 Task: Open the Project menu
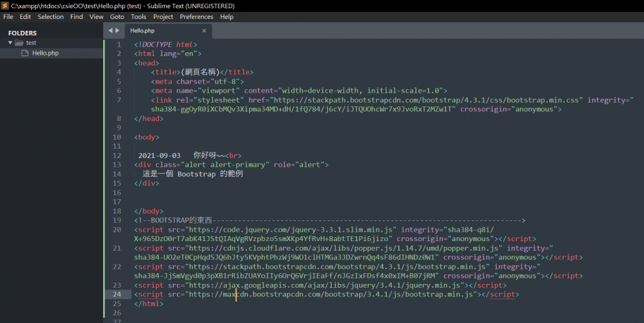coord(163,17)
